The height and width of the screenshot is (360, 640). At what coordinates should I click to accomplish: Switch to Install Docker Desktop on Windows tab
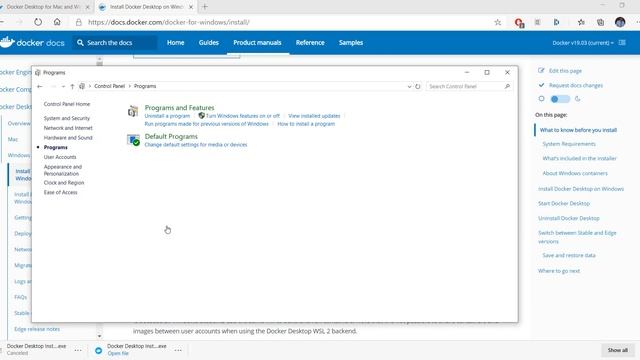coord(145,7)
